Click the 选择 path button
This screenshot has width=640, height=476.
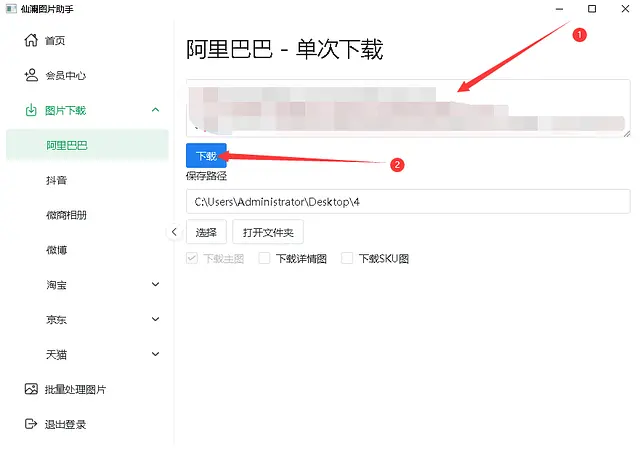206,232
